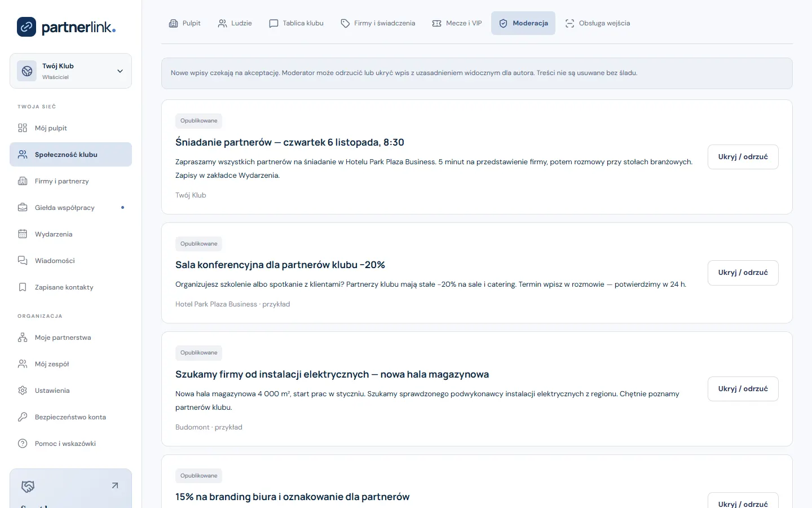Viewport: 812px width, 508px height.
Task: Click the Sala konferencyjna dla partnerów title
Action: [280, 265]
